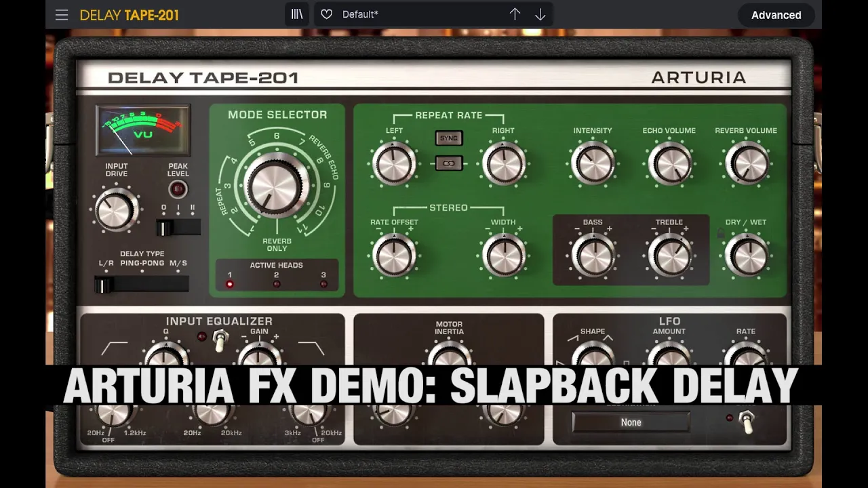The image size is (868, 488).
Task: Toggle the Dry/Wet lock icon
Action: coord(721,235)
